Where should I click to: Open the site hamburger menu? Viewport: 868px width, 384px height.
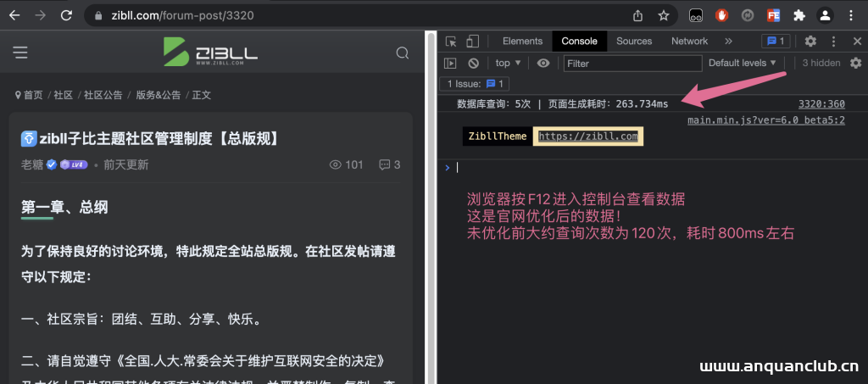pyautogui.click(x=20, y=53)
